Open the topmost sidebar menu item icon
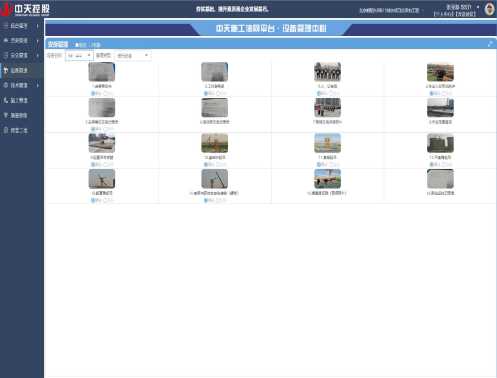The height and width of the screenshot is (378, 497). [6, 26]
